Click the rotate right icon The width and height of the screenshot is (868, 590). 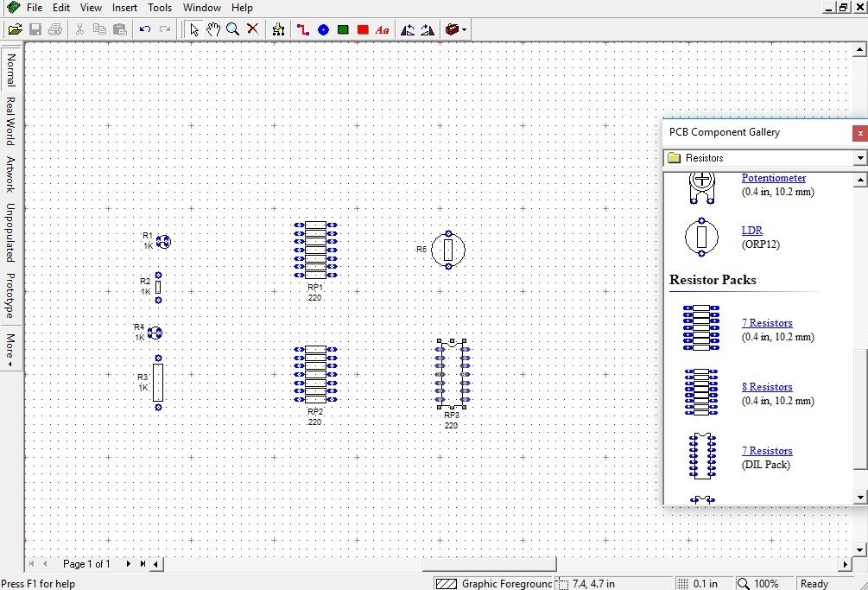[x=428, y=30]
